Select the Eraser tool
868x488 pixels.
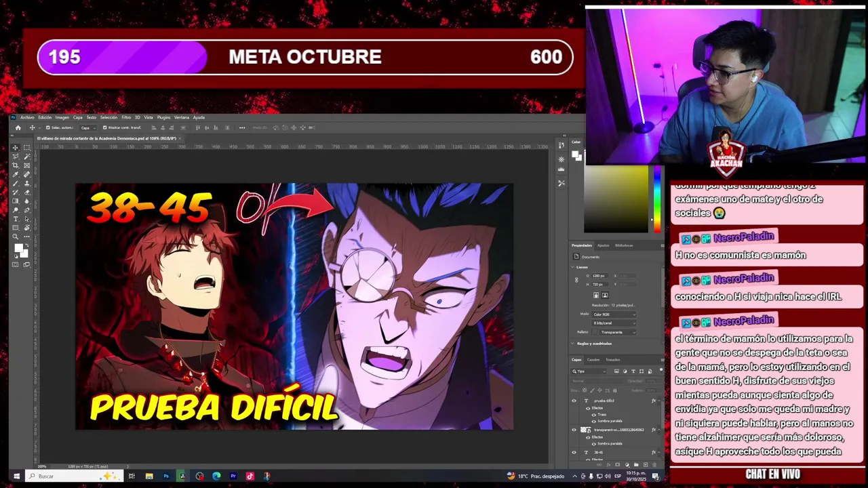[26, 192]
